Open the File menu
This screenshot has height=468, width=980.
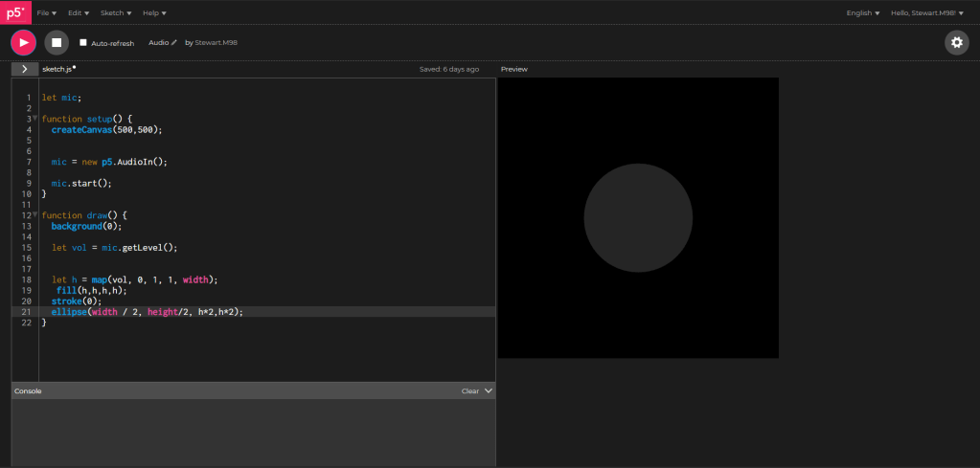coord(46,13)
